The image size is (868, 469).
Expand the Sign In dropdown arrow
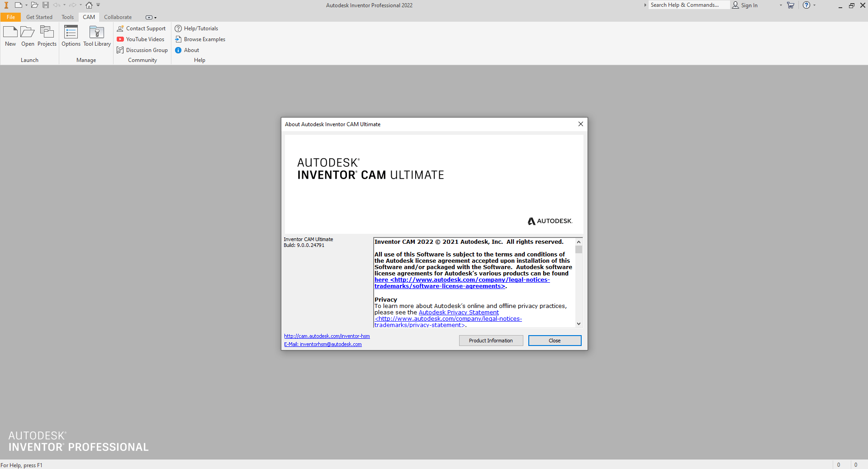[x=781, y=5]
